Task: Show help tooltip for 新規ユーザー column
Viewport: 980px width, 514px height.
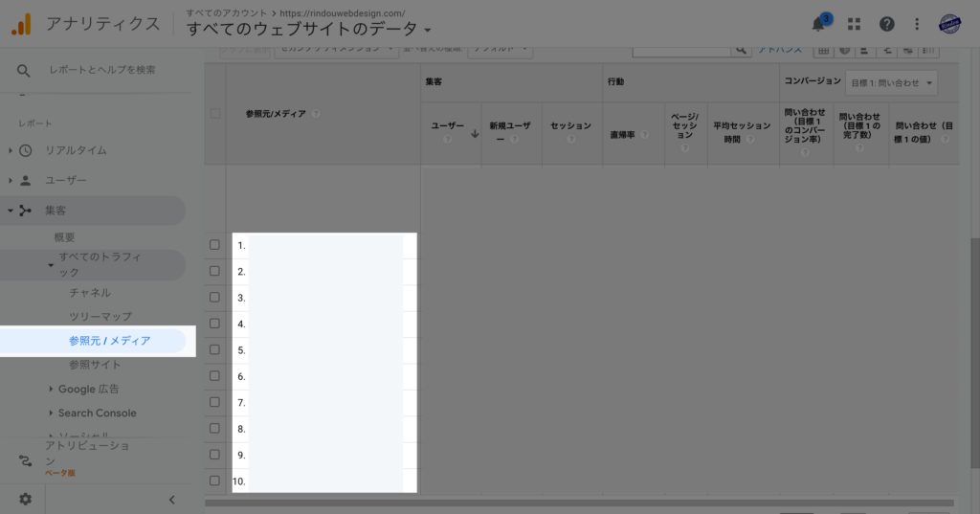Action: [514, 139]
